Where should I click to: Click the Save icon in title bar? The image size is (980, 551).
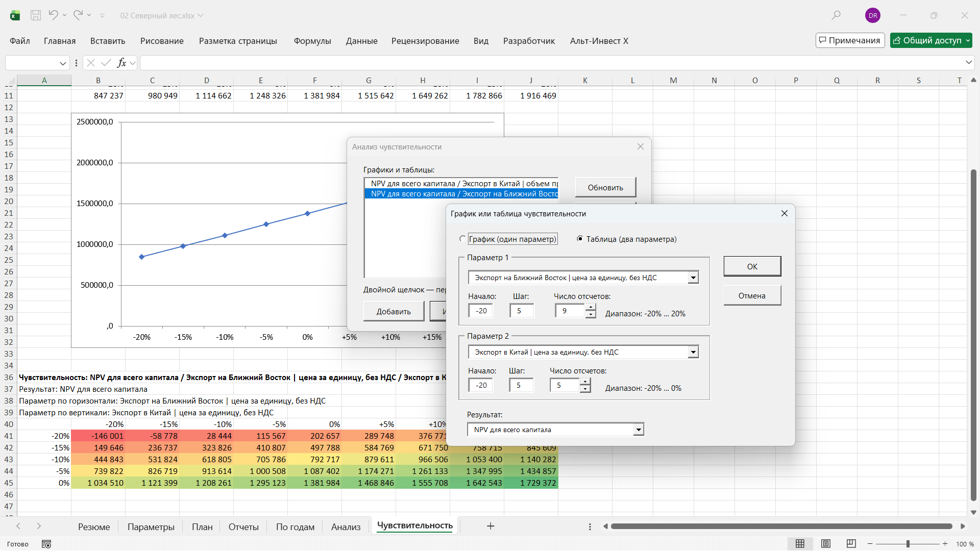point(36,15)
